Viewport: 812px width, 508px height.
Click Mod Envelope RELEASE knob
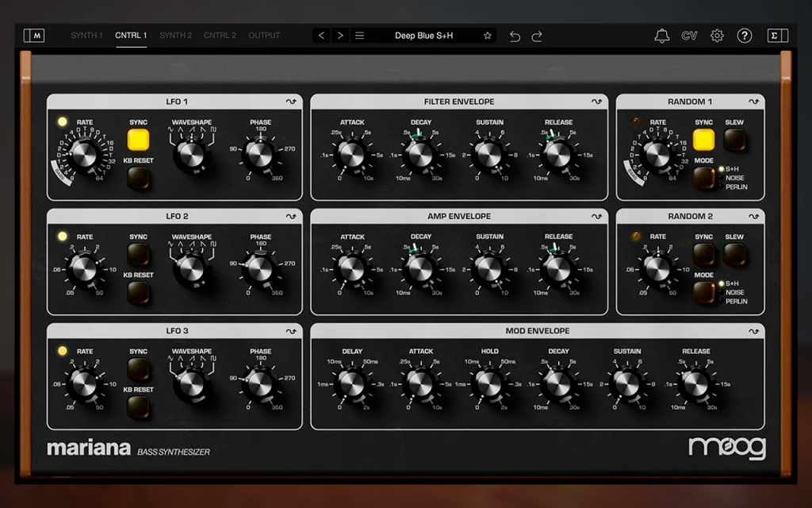click(695, 383)
